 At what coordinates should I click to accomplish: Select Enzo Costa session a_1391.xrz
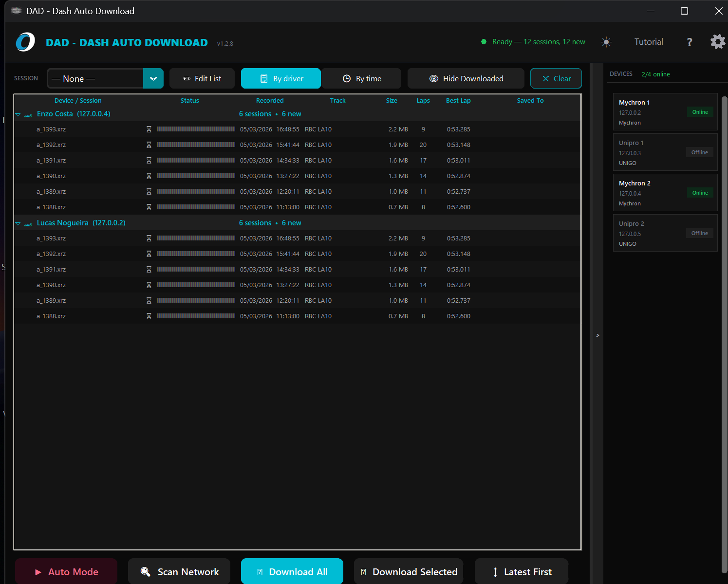[x=297, y=161]
